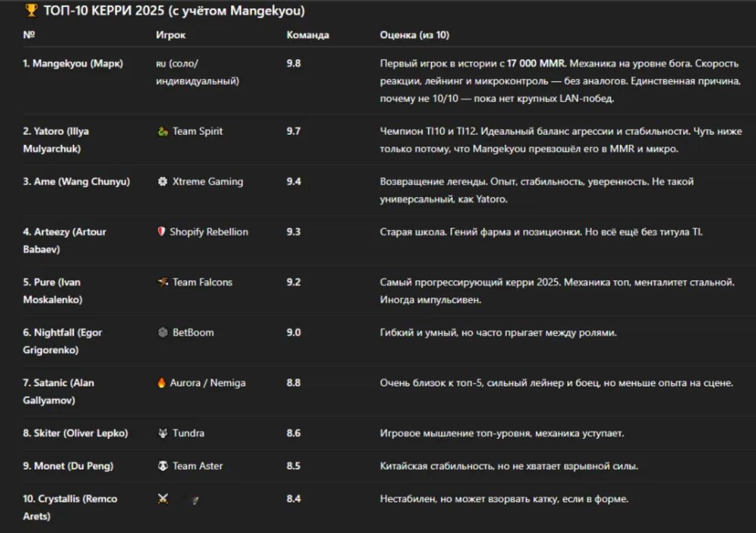756x533 pixels.
Task: Click the 9.3 rating value
Action: pyautogui.click(x=294, y=232)
